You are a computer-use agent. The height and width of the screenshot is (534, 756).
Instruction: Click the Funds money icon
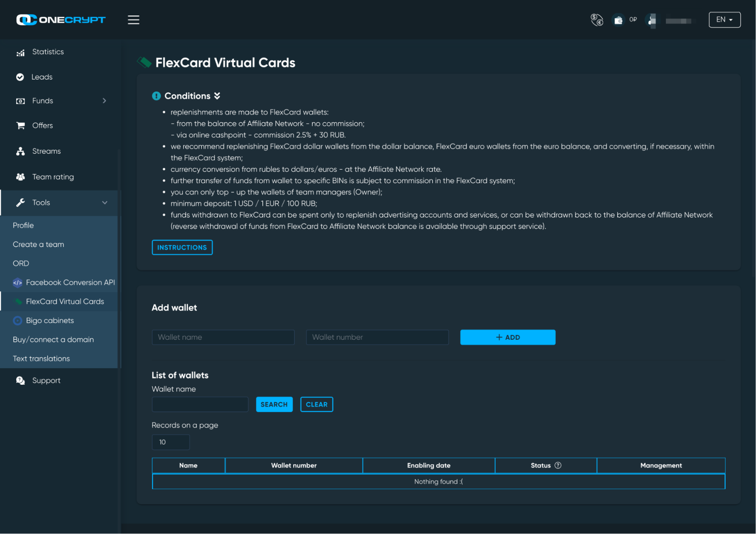[x=20, y=101]
